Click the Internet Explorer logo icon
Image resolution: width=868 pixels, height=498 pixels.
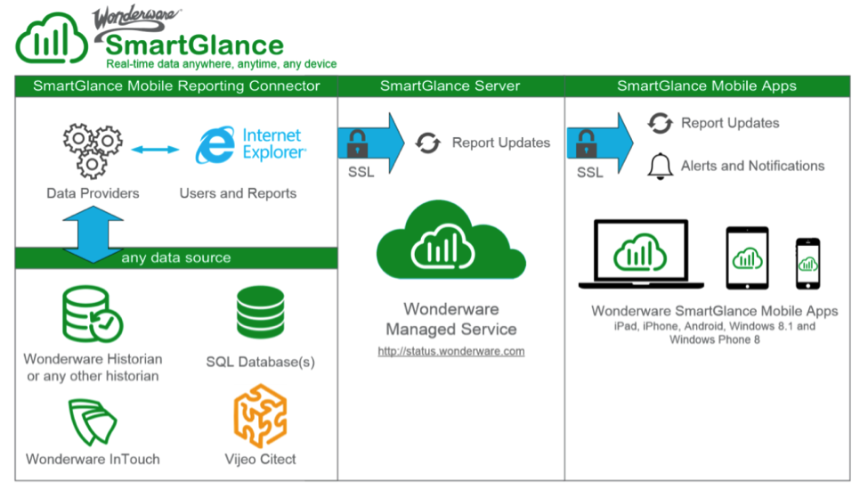coord(215,147)
